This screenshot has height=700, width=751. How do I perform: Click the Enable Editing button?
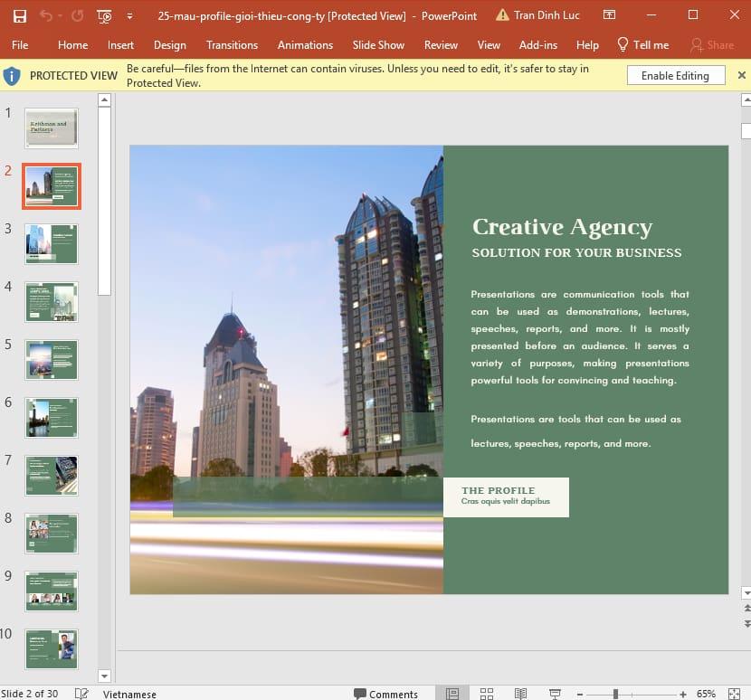pos(676,75)
